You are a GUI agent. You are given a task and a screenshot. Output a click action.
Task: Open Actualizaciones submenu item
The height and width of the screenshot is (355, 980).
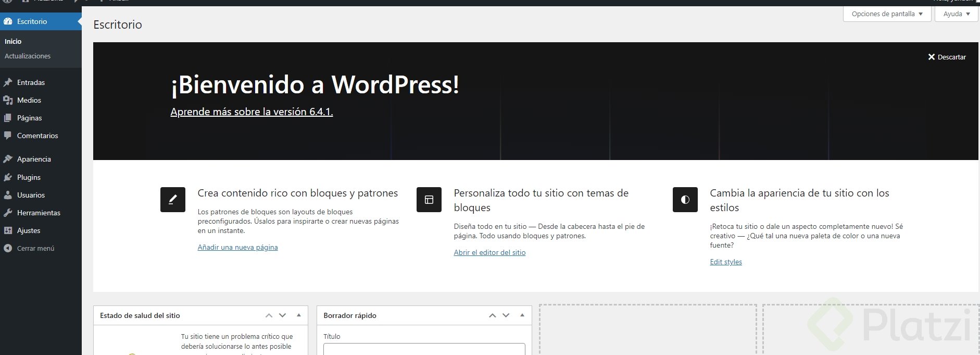pyautogui.click(x=28, y=56)
